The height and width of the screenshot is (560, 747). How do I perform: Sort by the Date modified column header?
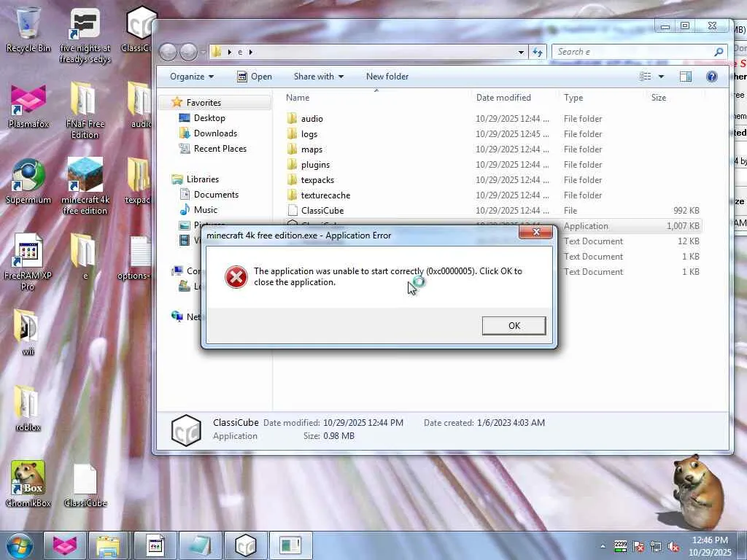coord(503,98)
